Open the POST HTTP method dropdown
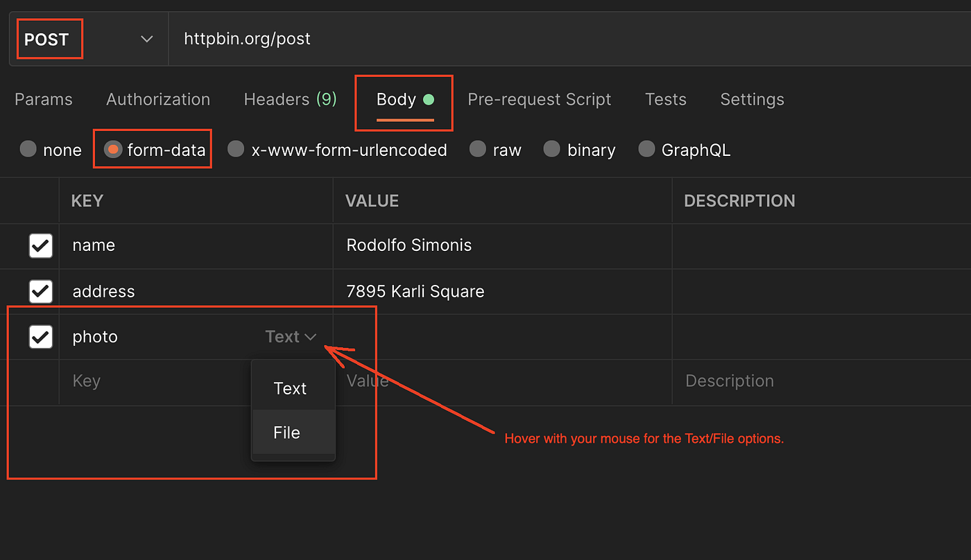 coord(89,39)
